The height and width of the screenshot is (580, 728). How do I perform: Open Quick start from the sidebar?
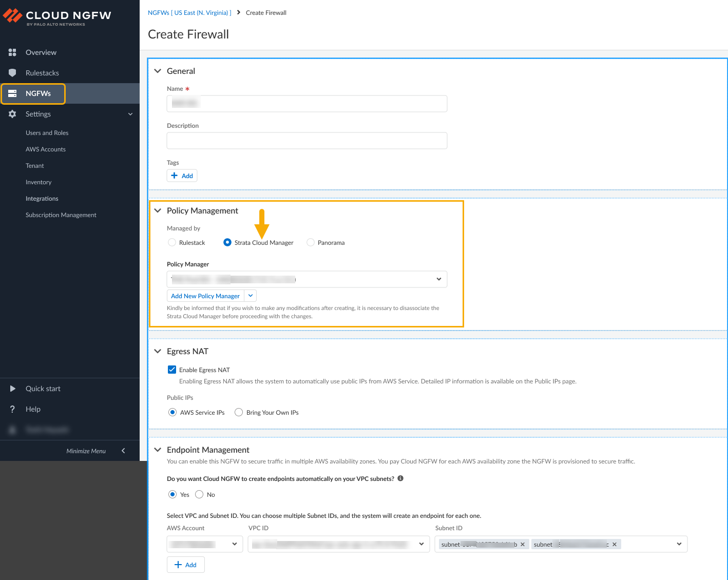(x=43, y=389)
